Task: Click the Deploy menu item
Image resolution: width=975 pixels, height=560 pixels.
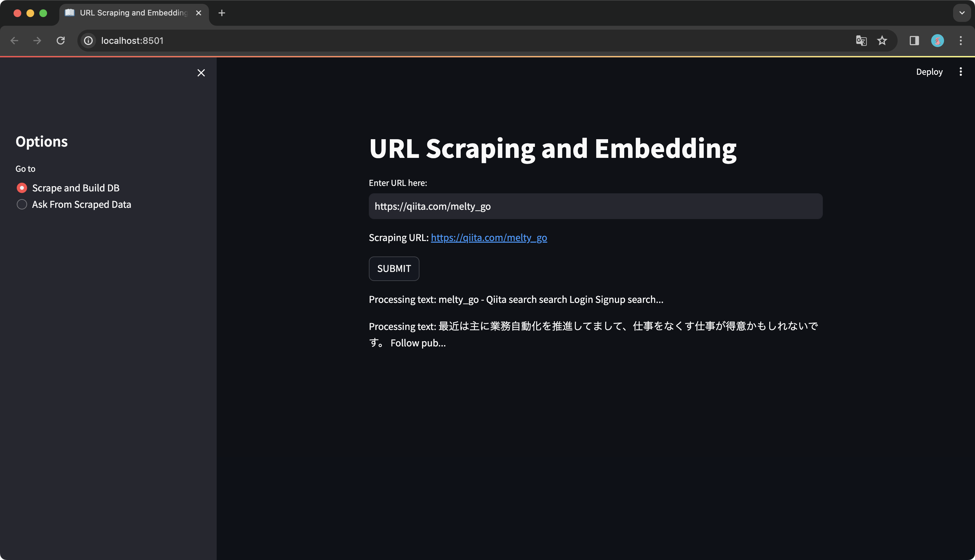Action: 929,72
